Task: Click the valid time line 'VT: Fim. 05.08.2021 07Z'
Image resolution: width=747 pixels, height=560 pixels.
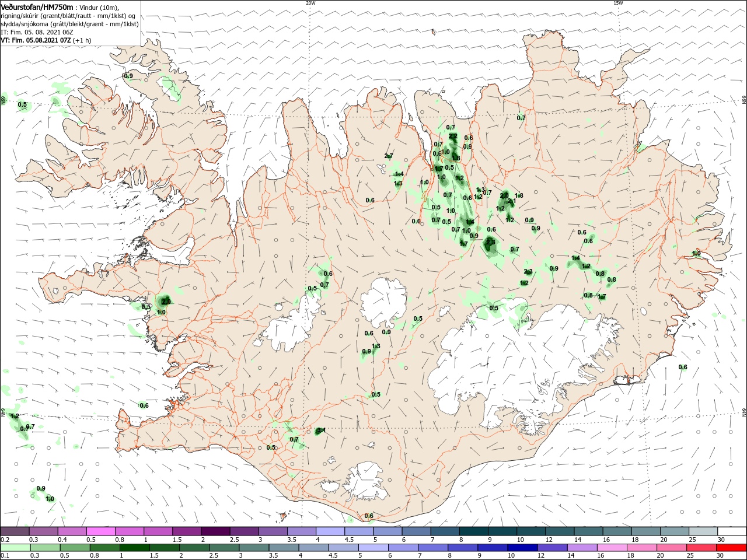Action: coord(35,40)
